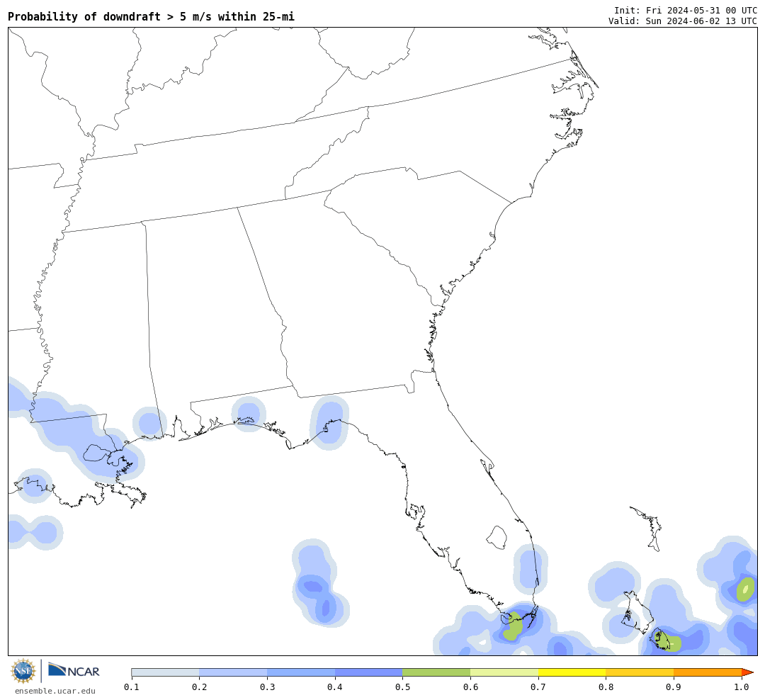This screenshot has height=700, width=765.
Task: Click the 0.3 colorbar tick label
Action: (267, 687)
